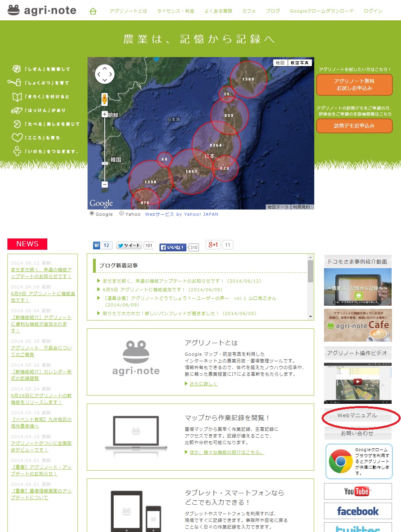Screen dimensions: 401x532
Task: Click the Google +1 button
Action: point(213,245)
